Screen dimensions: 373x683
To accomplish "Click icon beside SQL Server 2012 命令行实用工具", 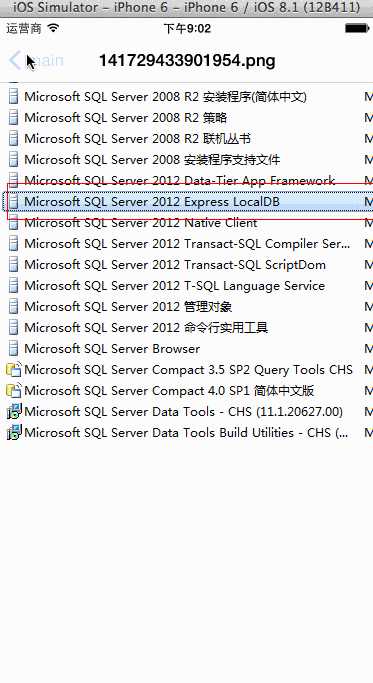I will (x=14, y=327).
